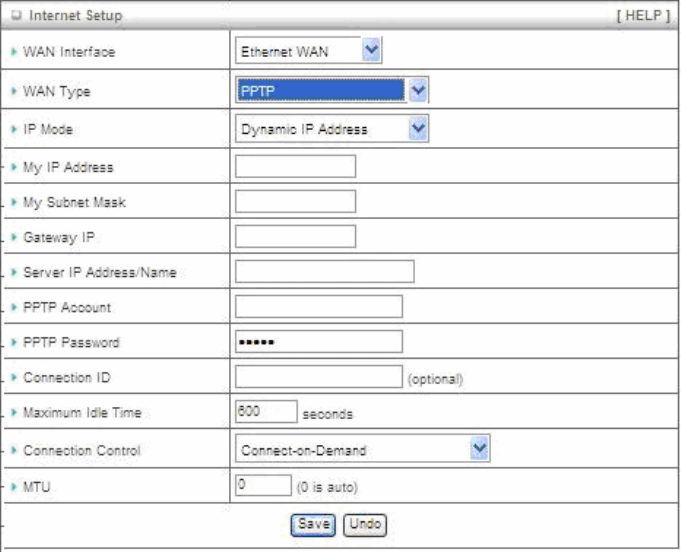
Task: Click the arrow beside Maximum Idle Time
Action: [14, 412]
